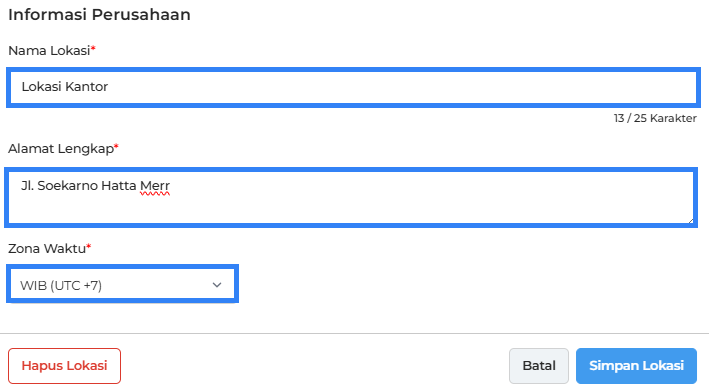Cancel with the Batal button

pyautogui.click(x=539, y=366)
